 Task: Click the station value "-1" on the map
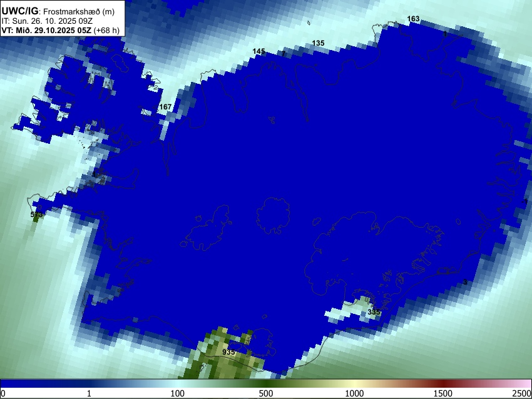point(524,201)
